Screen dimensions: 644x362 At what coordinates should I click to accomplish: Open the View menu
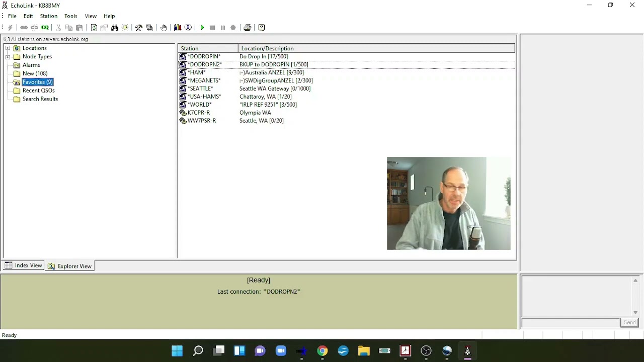pyautogui.click(x=91, y=16)
